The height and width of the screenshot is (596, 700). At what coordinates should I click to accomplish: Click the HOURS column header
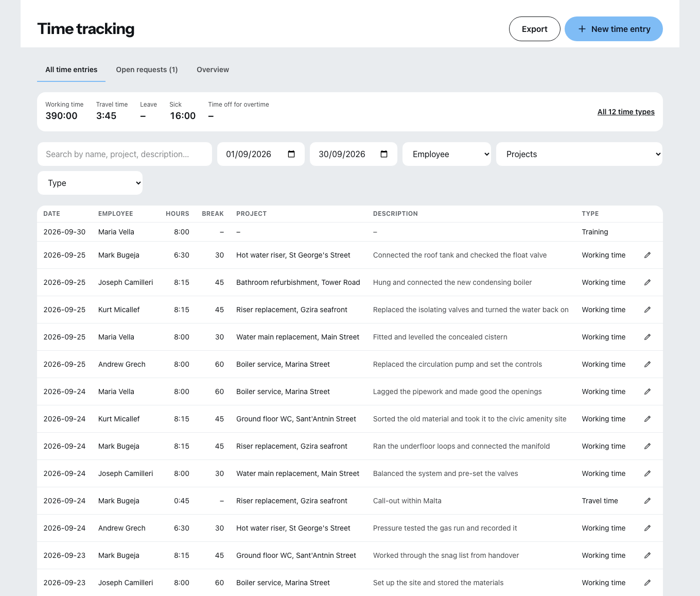[178, 214]
